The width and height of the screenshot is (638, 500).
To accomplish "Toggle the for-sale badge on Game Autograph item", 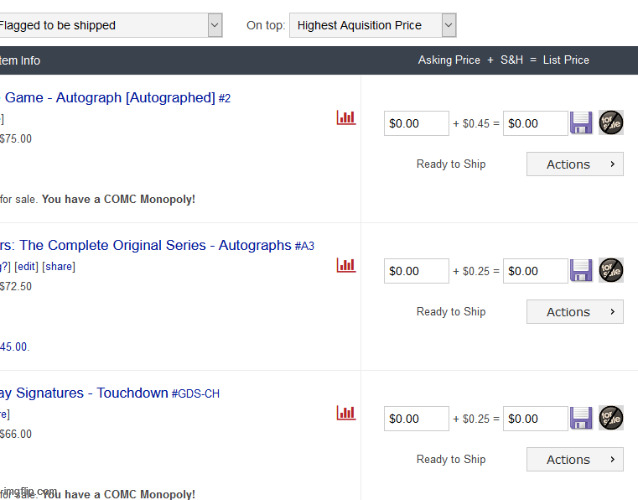I will click(x=611, y=123).
